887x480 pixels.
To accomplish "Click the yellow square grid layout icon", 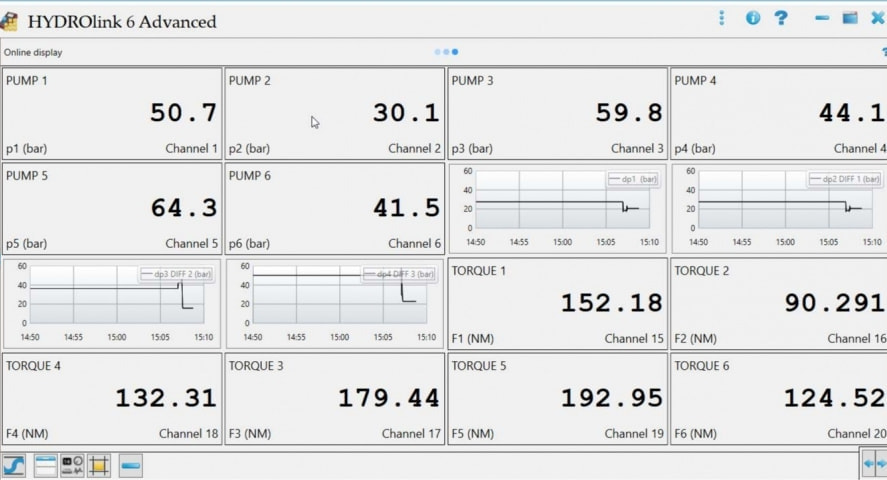I will (99, 465).
